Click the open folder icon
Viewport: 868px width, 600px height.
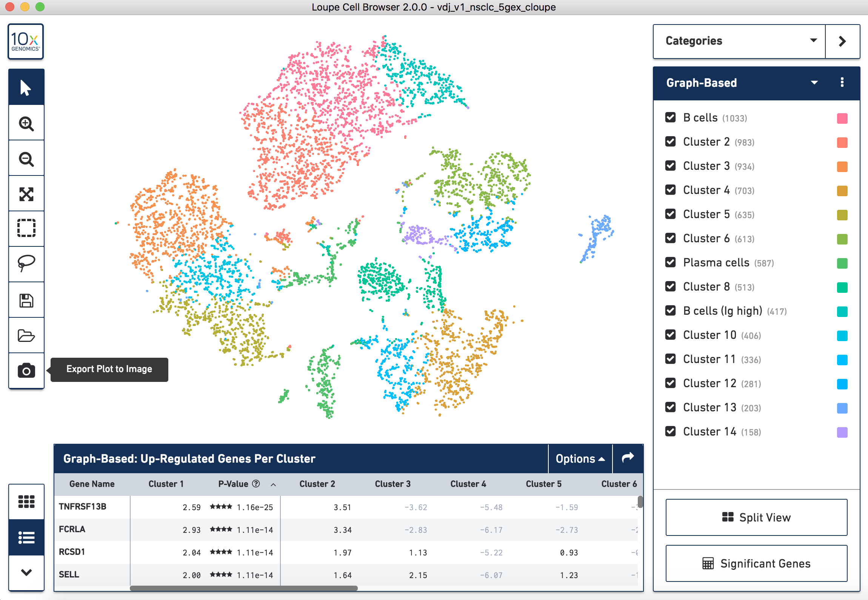pyautogui.click(x=26, y=335)
